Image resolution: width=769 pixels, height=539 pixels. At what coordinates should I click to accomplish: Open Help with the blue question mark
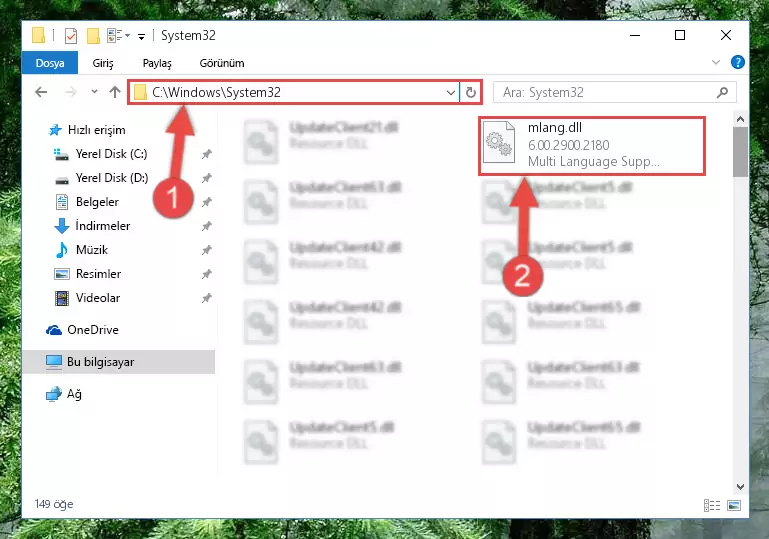[737, 62]
